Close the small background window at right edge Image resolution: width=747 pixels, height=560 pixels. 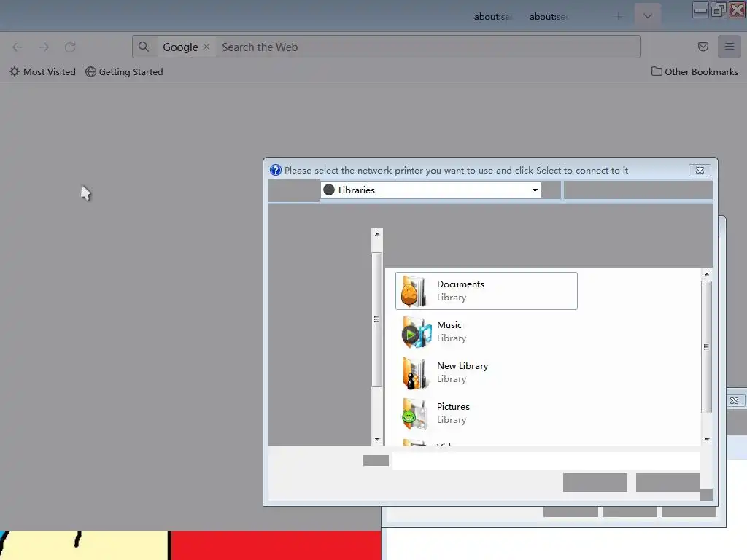click(x=734, y=401)
